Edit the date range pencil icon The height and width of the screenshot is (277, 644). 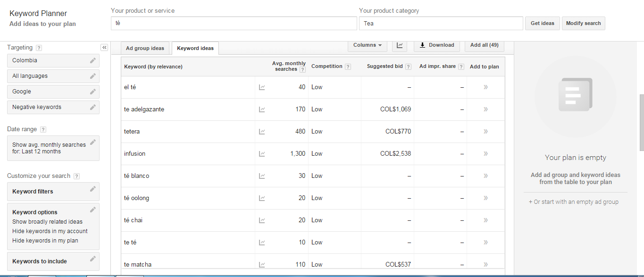(93, 142)
